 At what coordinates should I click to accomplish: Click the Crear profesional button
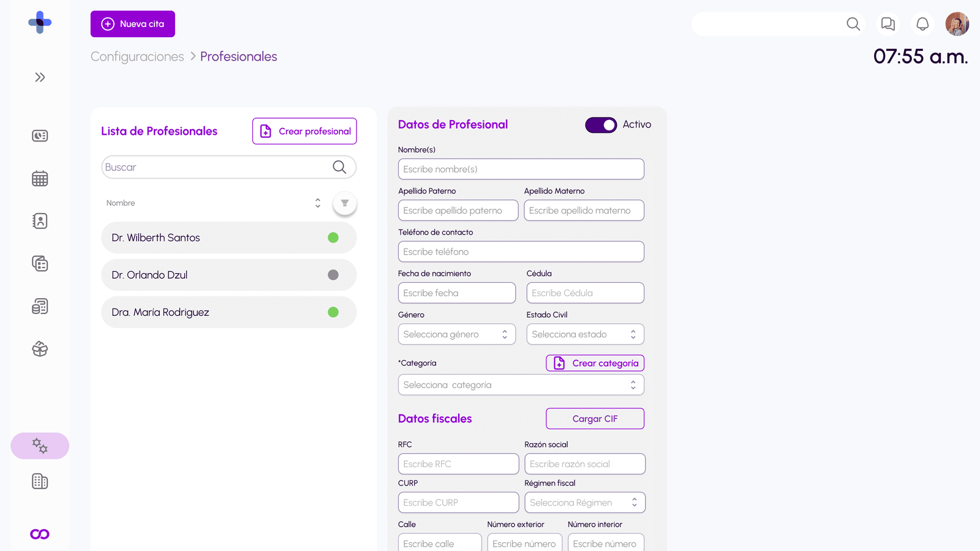pyautogui.click(x=304, y=131)
